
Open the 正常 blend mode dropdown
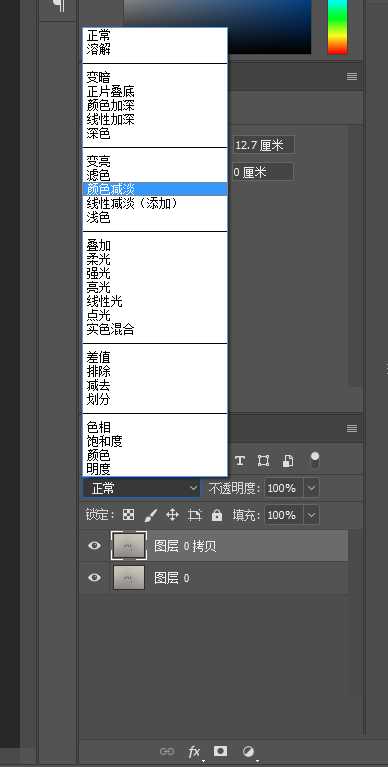(141, 488)
